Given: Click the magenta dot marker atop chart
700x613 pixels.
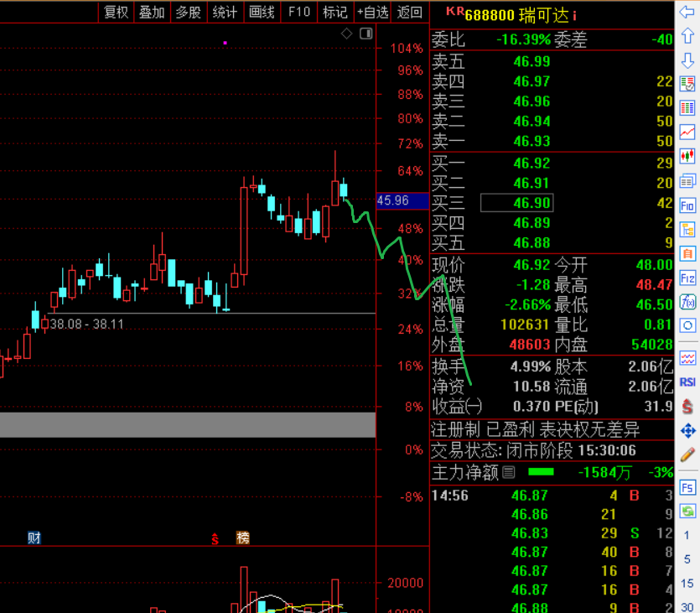Looking at the screenshot, I should point(225,43).
